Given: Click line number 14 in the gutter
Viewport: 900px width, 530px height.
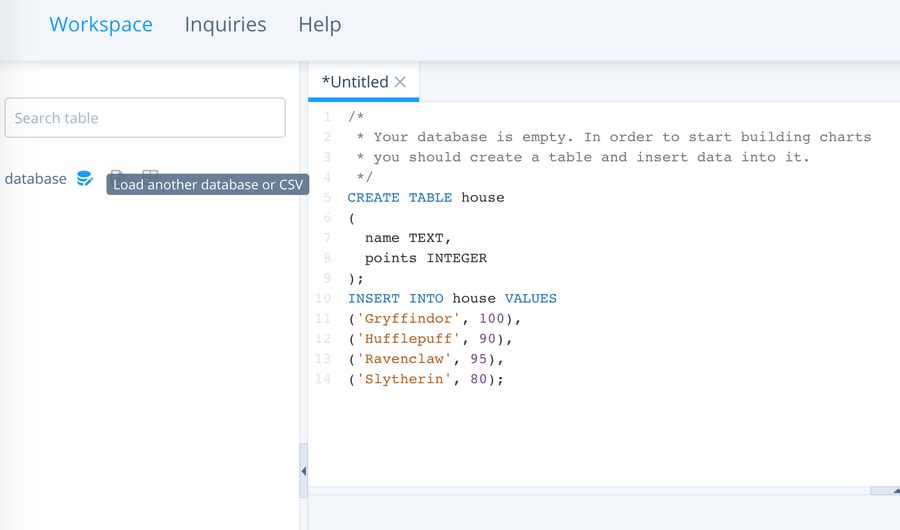Looking at the screenshot, I should coord(323,379).
